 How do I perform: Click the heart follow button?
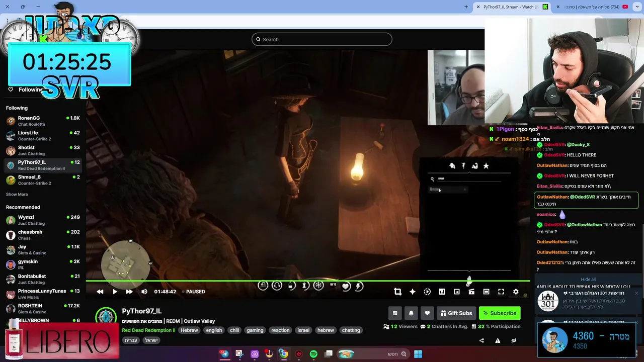point(427,313)
